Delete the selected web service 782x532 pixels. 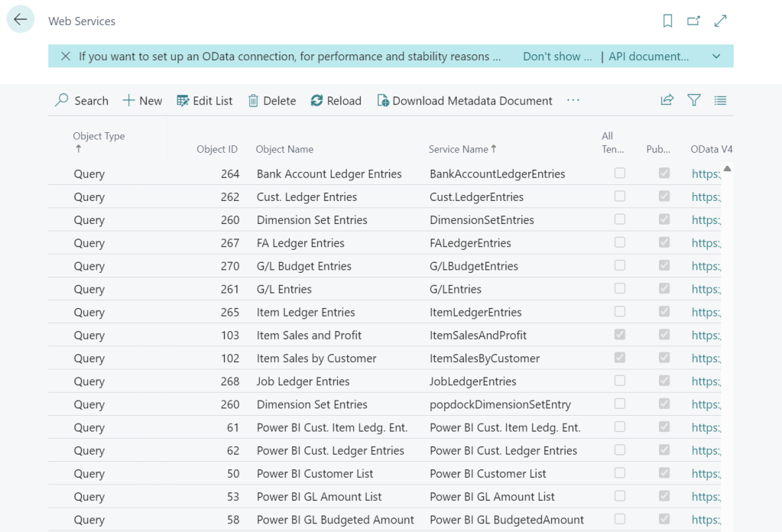point(272,101)
